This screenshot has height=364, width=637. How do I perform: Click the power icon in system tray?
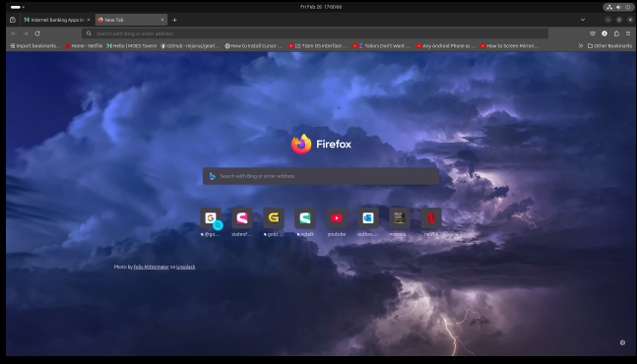(627, 7)
